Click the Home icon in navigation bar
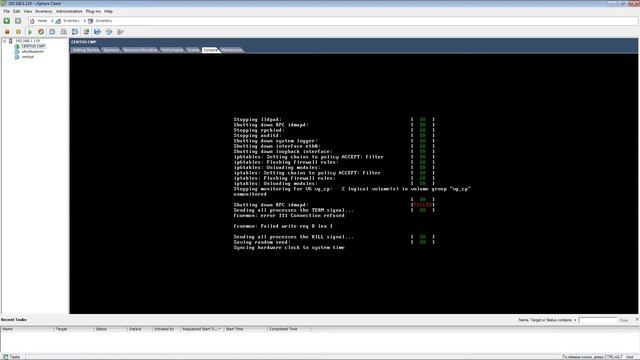The width and height of the screenshot is (640, 360). click(32, 21)
